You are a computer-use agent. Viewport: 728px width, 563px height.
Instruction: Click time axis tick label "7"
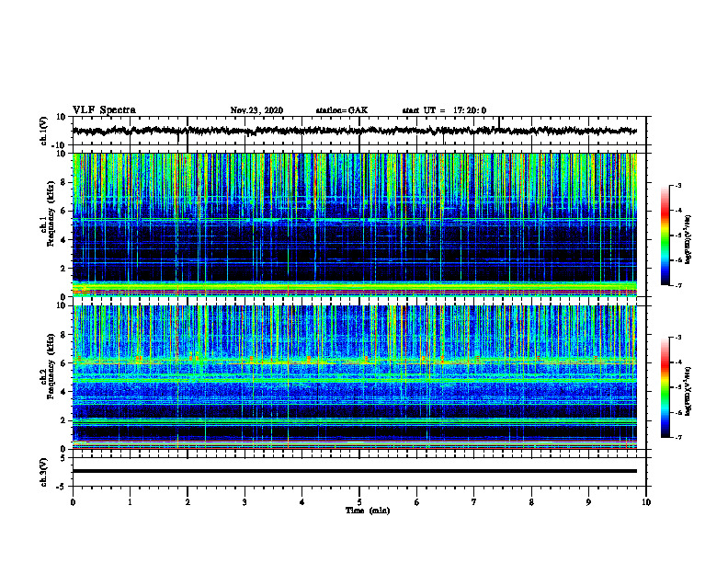474,502
